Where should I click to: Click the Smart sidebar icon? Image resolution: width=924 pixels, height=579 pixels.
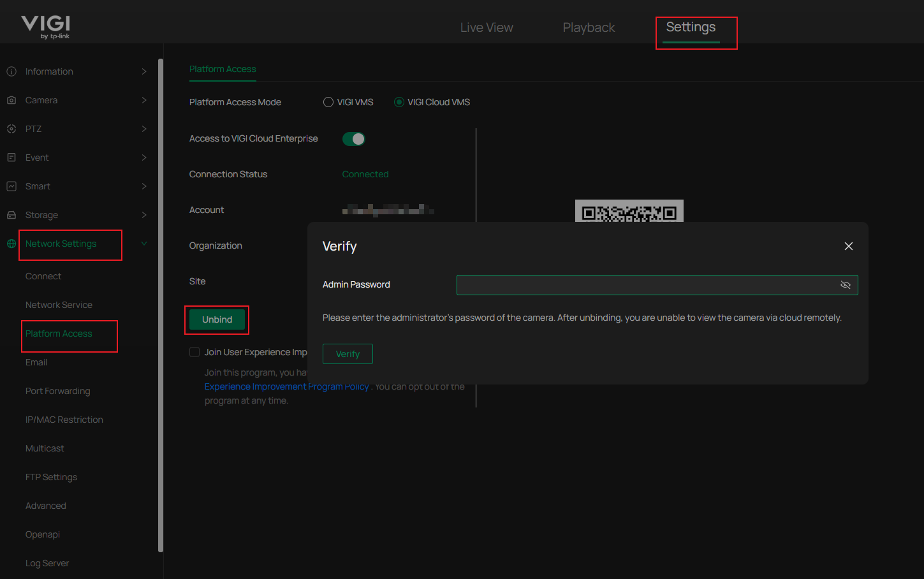point(11,186)
